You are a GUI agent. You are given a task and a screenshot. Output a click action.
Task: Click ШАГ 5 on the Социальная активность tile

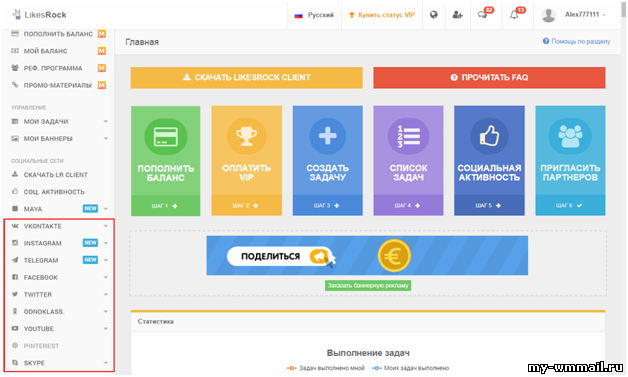pos(489,205)
